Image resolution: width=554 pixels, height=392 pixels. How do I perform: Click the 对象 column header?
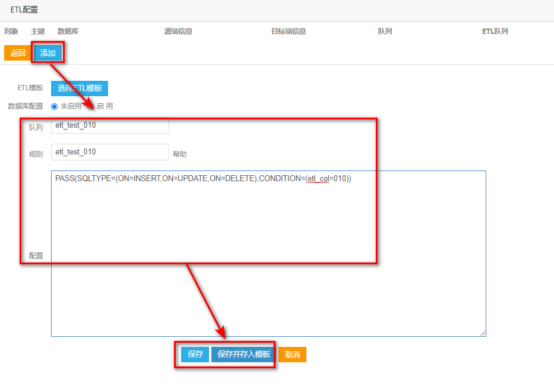(11, 31)
